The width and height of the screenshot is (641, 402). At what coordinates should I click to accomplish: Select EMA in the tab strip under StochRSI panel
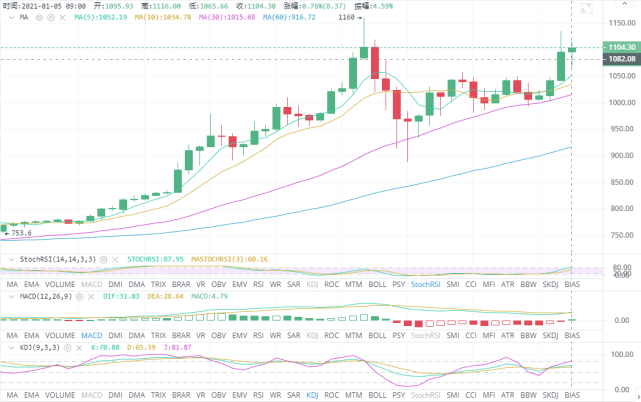[31, 284]
